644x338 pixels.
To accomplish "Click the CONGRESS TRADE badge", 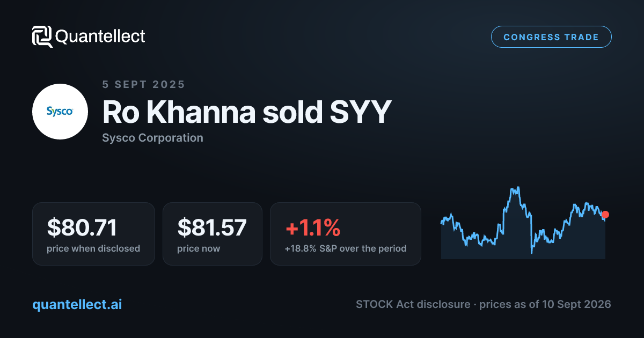I will coord(551,37).
